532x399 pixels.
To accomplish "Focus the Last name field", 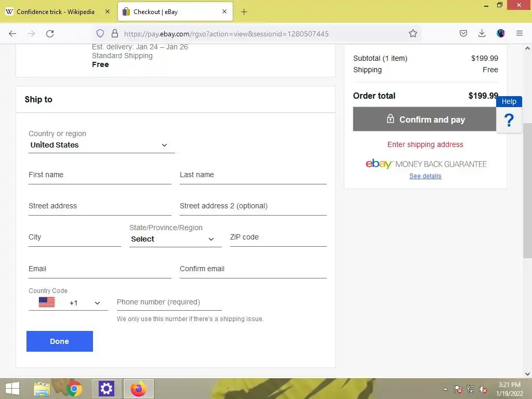I will pos(253,176).
